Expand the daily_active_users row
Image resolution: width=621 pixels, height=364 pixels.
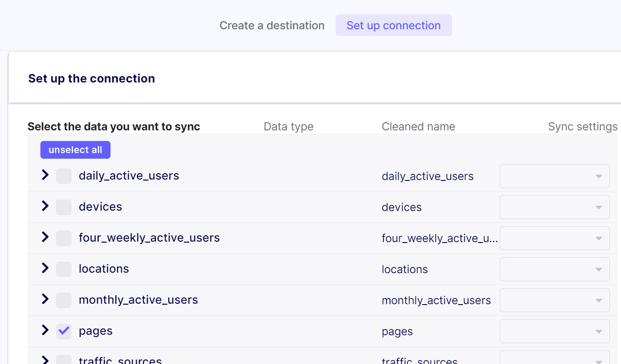pos(44,175)
